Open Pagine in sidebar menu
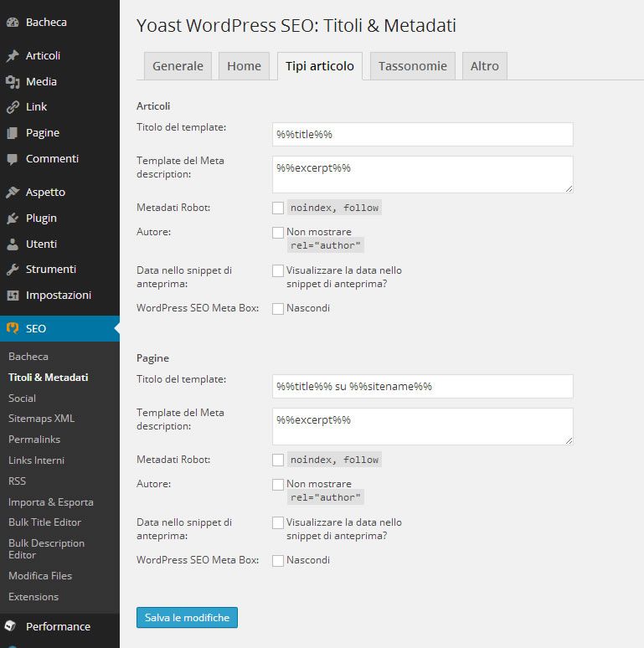This screenshot has height=648, width=644. pyautogui.click(x=43, y=133)
